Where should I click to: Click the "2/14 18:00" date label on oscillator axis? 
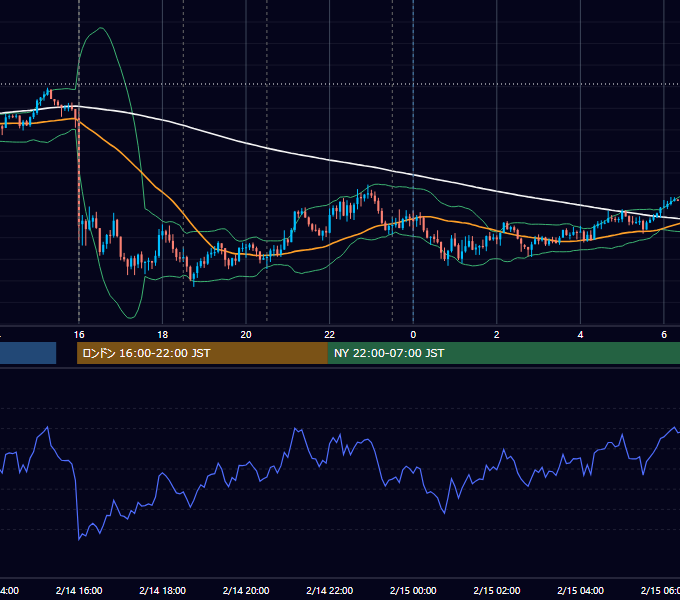point(163,590)
